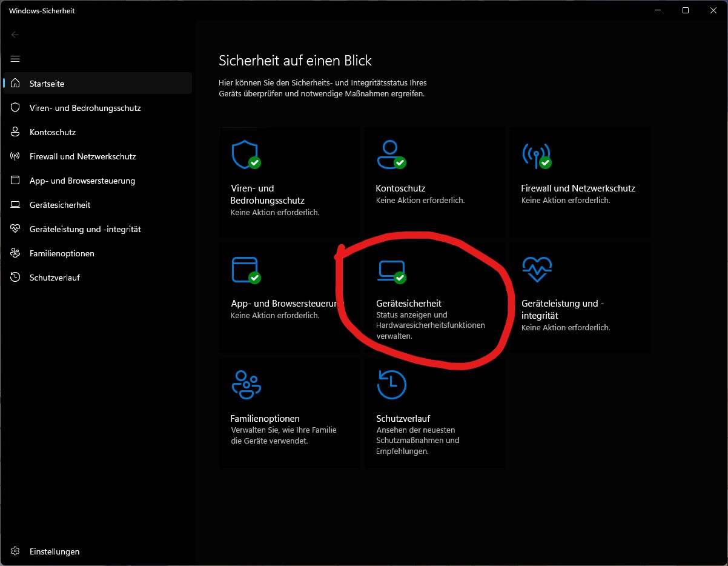
Task: Open the Viren- und Bedrohungsschutz tile title
Action: [267, 194]
